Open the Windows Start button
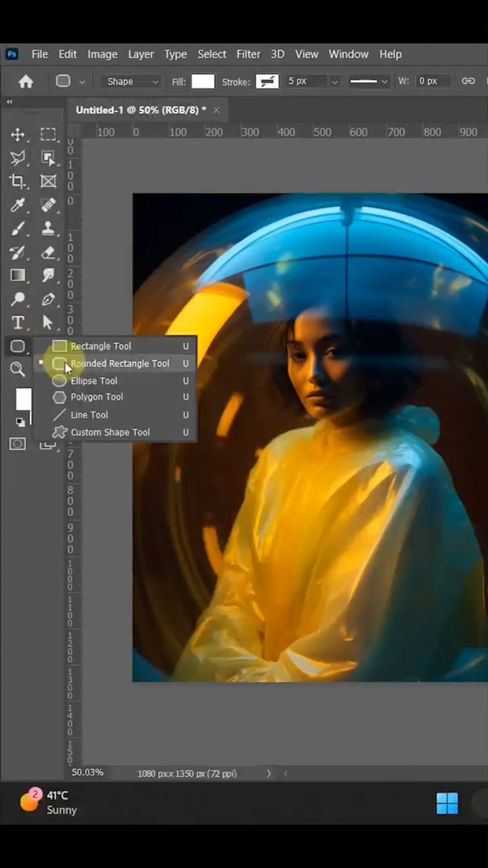Image resolution: width=488 pixels, height=868 pixels. (x=447, y=803)
